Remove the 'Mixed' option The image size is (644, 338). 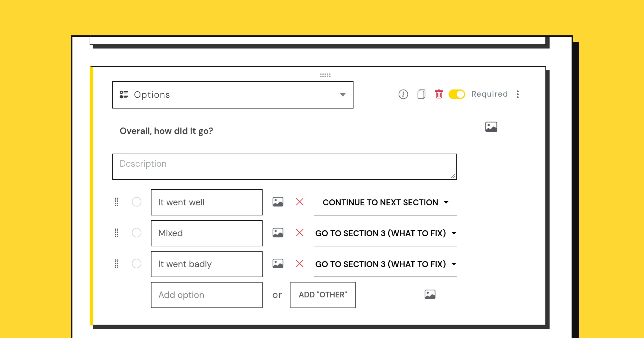coord(299,233)
